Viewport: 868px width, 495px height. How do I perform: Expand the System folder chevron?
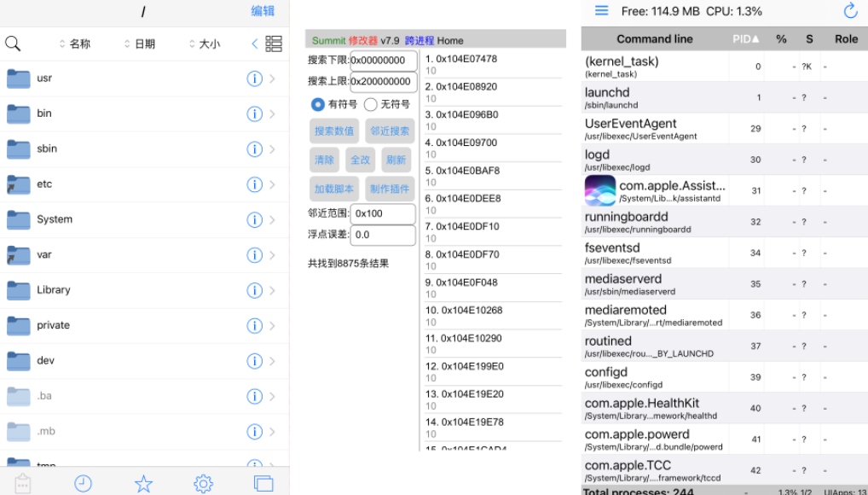tap(272, 219)
